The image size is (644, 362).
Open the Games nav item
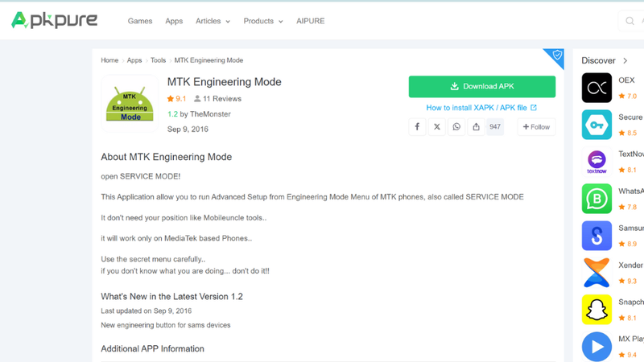tap(140, 21)
